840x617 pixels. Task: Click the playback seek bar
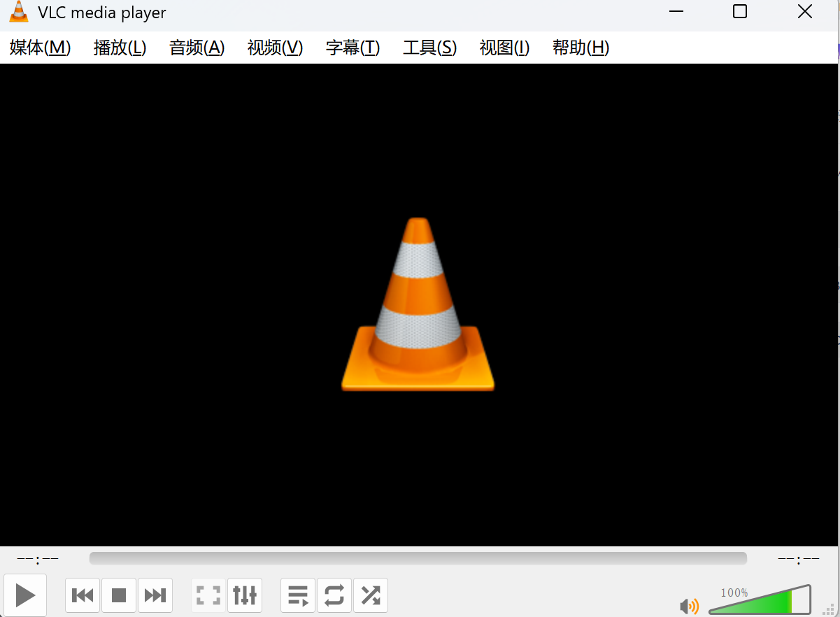[418, 558]
